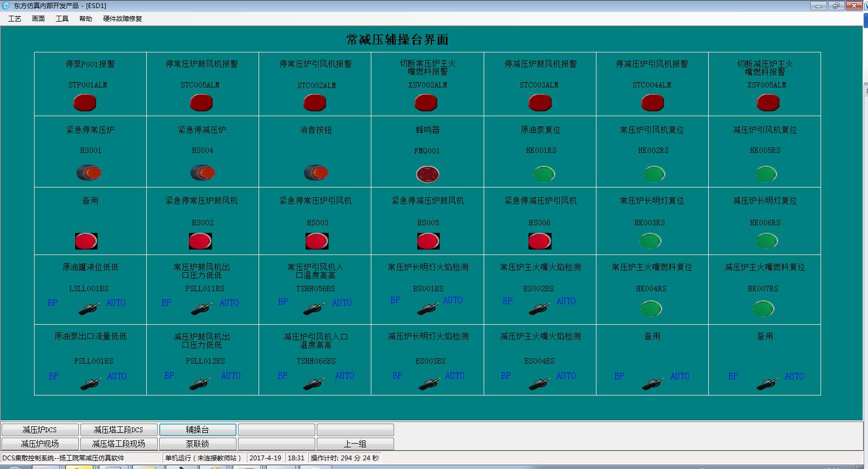This screenshot has height=469, width=868.
Task: Go to 上一组 button group
Action: [355, 444]
